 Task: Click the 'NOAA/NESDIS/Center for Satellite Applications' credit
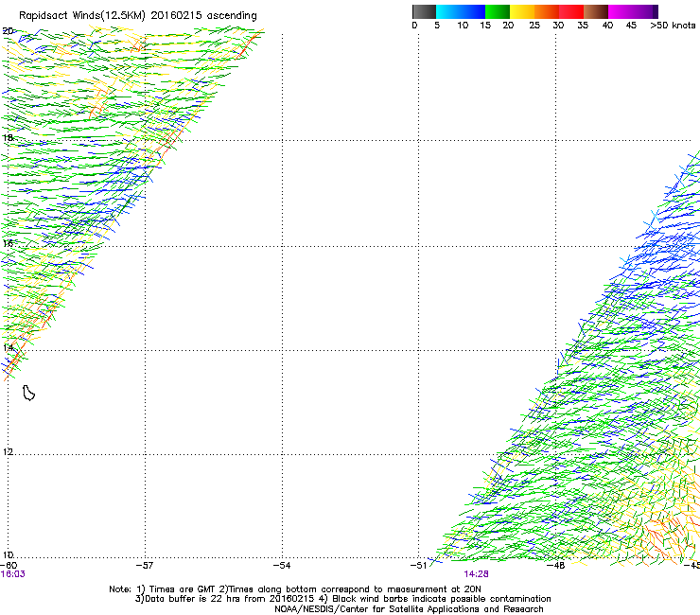point(409,609)
